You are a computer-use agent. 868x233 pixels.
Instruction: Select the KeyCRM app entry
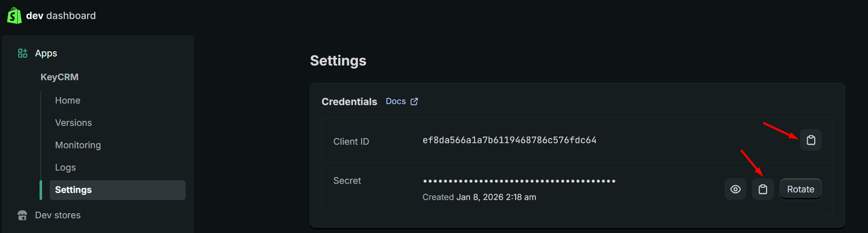click(x=59, y=77)
